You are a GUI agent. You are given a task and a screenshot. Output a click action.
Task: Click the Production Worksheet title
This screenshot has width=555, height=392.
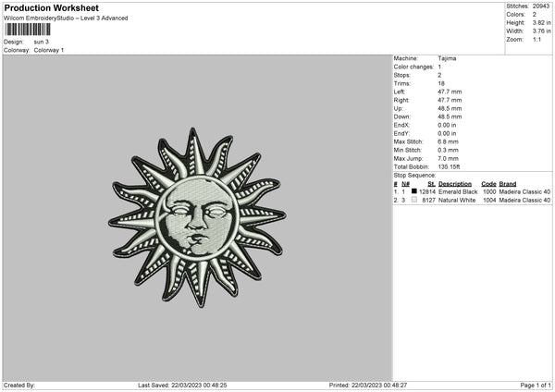(x=51, y=7)
